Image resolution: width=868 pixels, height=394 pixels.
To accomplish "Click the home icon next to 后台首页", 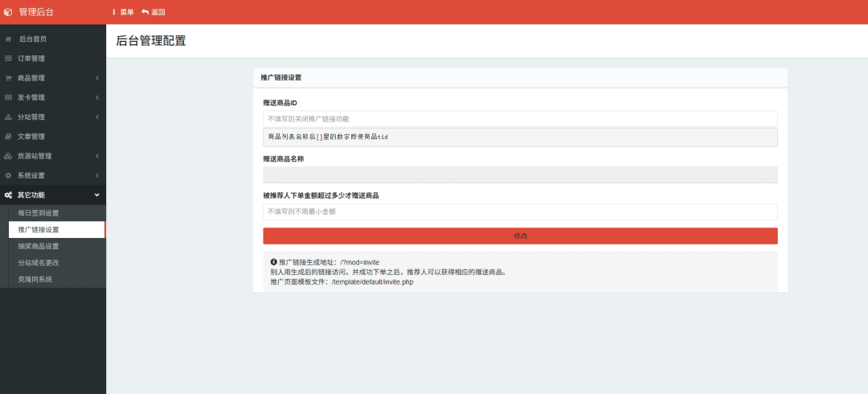I will (8, 39).
